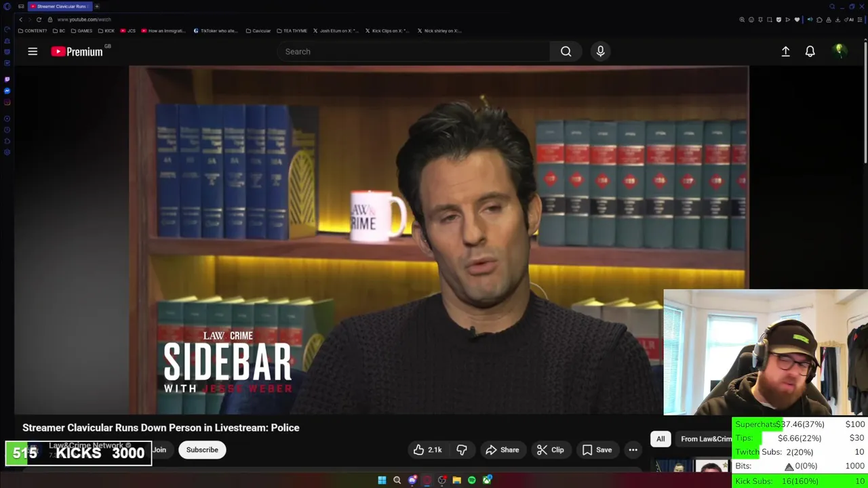Submit search with magnifier button
This screenshot has height=488, width=868.
coord(566,52)
